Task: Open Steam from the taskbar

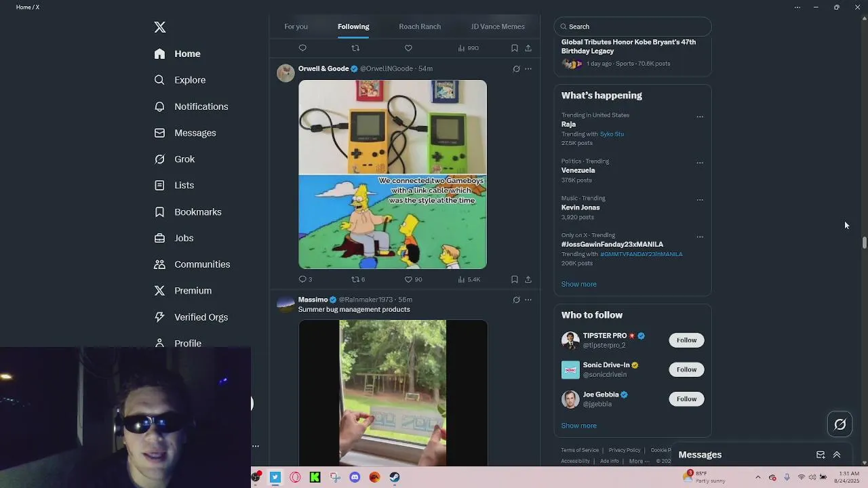Action: click(395, 477)
